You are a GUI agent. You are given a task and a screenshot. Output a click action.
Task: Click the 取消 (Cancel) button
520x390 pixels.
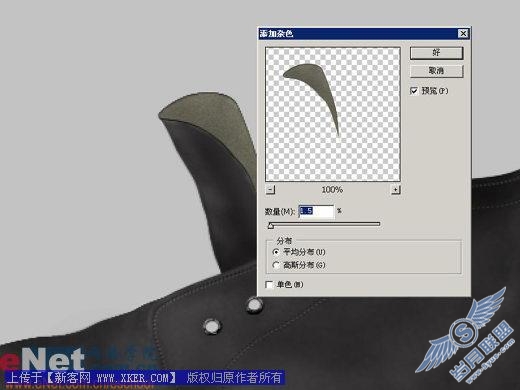click(436, 71)
